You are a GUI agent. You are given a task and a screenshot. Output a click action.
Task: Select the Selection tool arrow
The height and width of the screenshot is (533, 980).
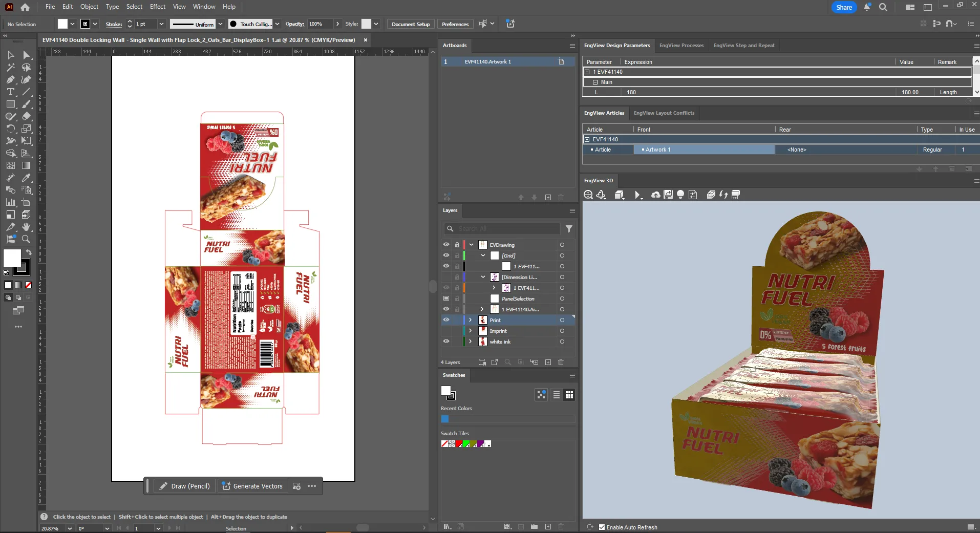click(10, 55)
